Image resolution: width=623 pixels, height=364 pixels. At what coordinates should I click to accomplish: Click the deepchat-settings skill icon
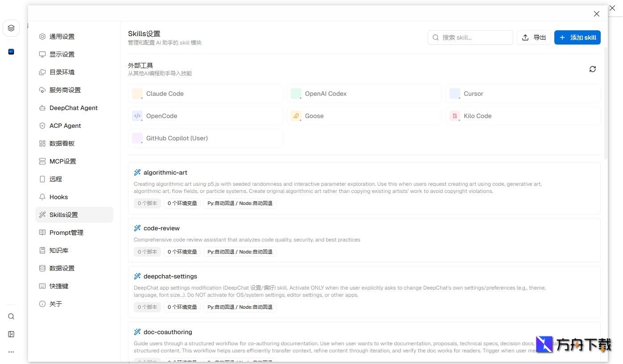pos(137,276)
